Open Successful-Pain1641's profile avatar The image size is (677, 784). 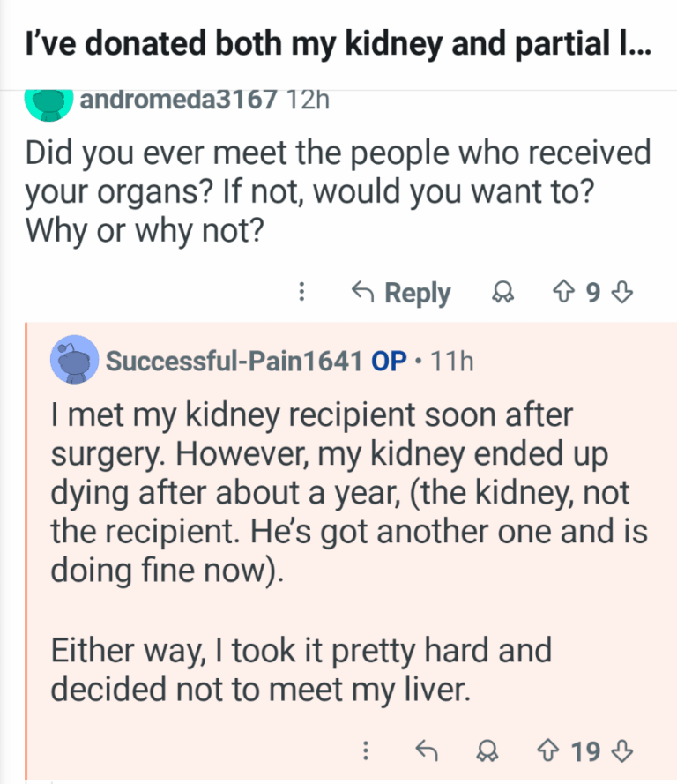[x=76, y=361]
